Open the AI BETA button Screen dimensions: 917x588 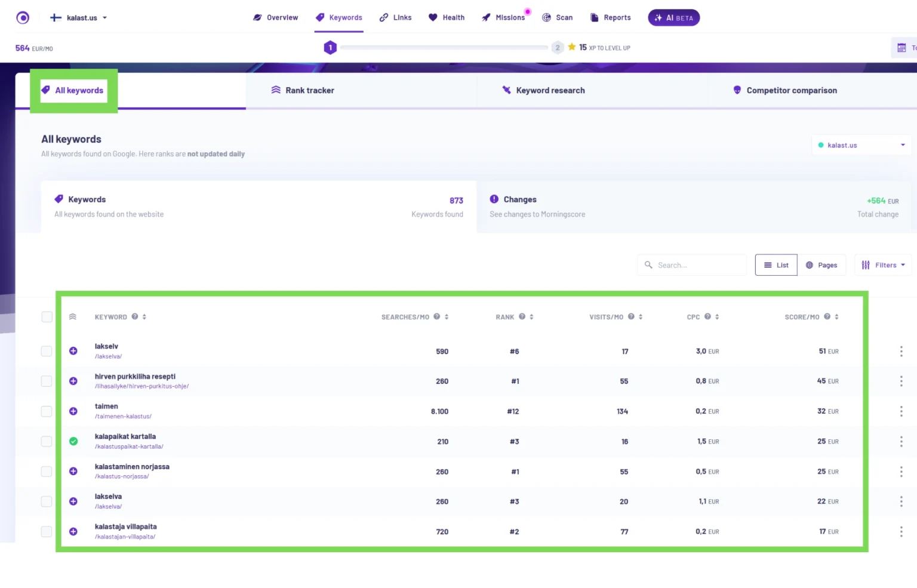tap(673, 18)
